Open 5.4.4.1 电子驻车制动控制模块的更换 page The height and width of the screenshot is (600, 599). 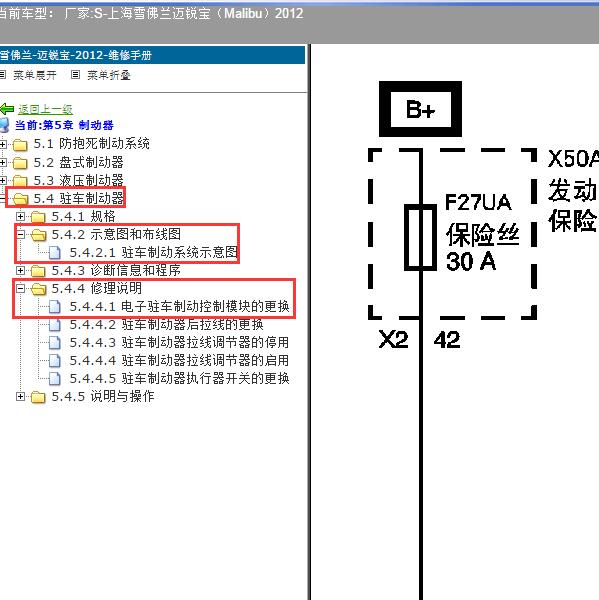click(x=179, y=307)
